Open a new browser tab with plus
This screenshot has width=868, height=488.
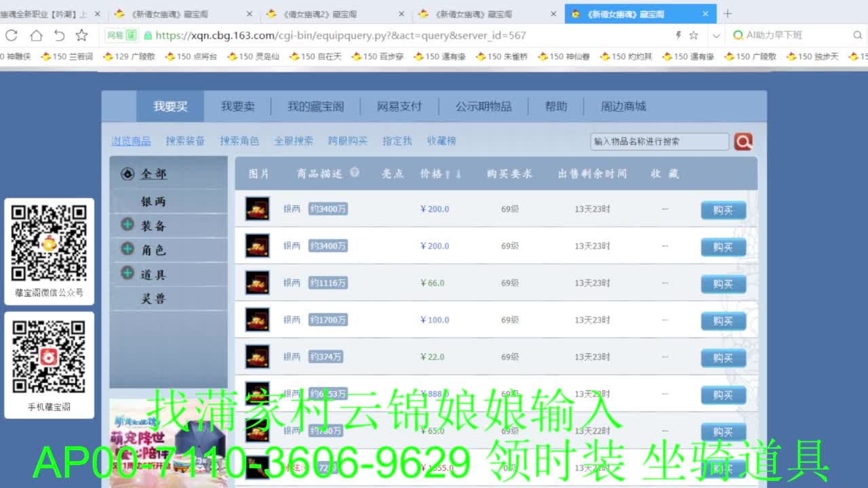click(x=728, y=14)
